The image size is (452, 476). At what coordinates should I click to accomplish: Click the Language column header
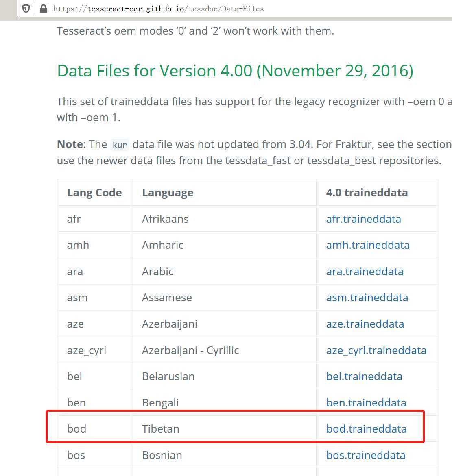click(168, 193)
